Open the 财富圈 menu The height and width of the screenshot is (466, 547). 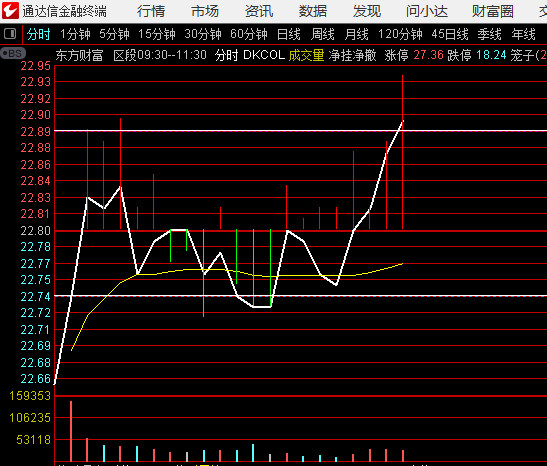pos(493,11)
